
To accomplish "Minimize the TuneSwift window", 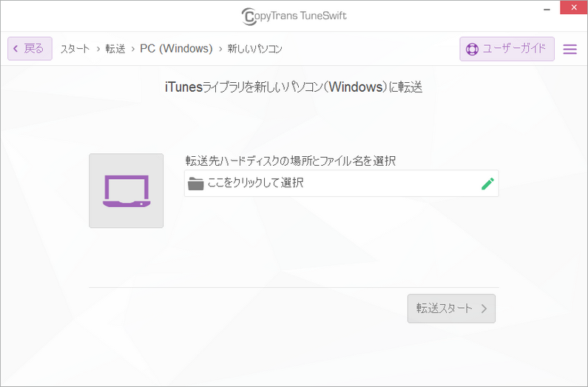I will point(547,8).
